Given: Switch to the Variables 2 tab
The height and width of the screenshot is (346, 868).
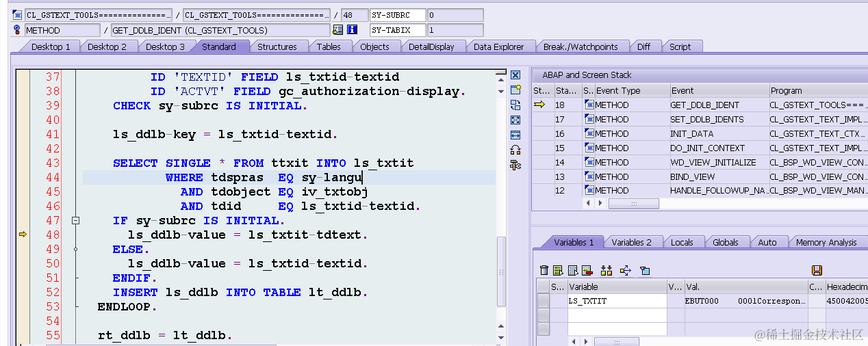Looking at the screenshot, I should [x=631, y=242].
